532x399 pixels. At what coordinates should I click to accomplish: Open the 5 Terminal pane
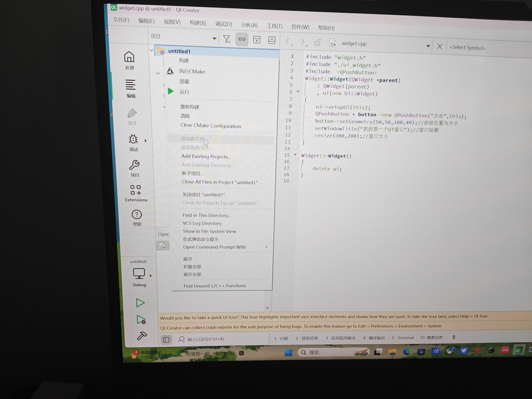coord(403,338)
